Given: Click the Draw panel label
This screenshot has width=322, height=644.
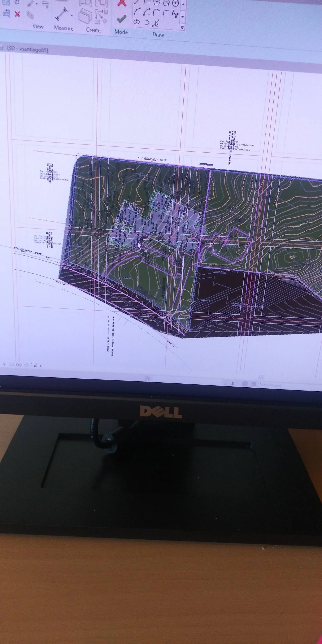Looking at the screenshot, I should (158, 35).
